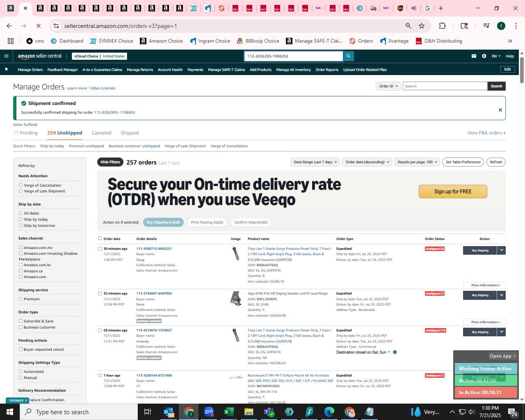Screen dimensions: 525x420
Task: Select Ship by tomorrow radio option
Action: click(x=21, y=226)
